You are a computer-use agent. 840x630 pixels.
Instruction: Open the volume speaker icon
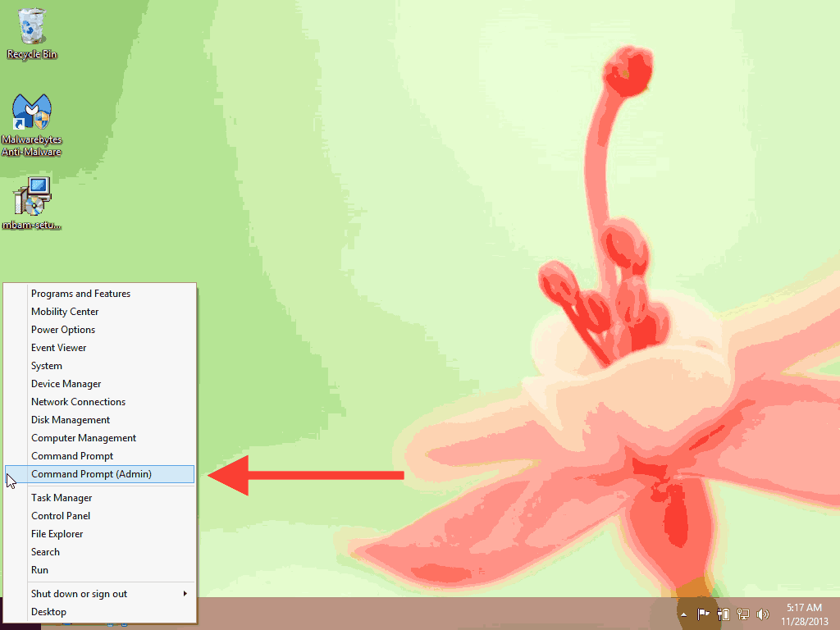(763, 614)
